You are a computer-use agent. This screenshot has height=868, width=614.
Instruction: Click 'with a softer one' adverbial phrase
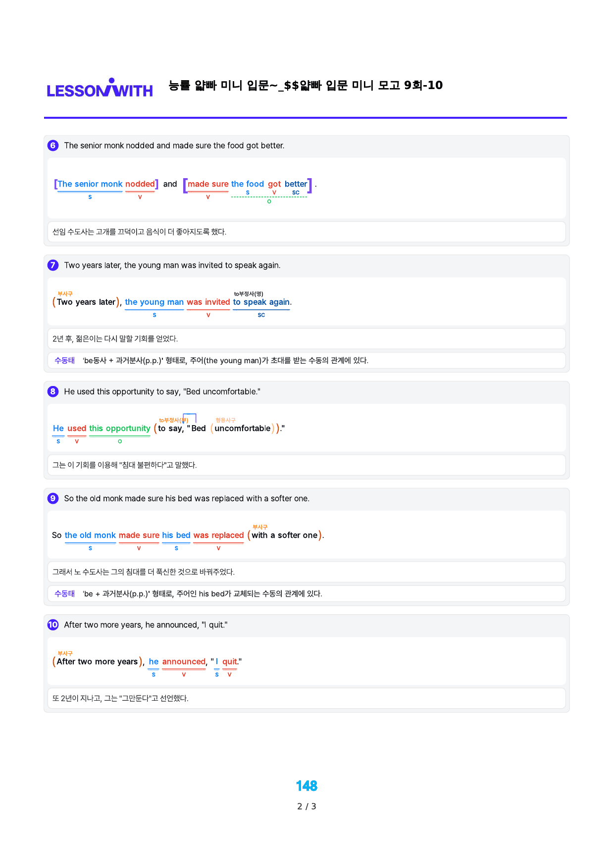pos(285,535)
